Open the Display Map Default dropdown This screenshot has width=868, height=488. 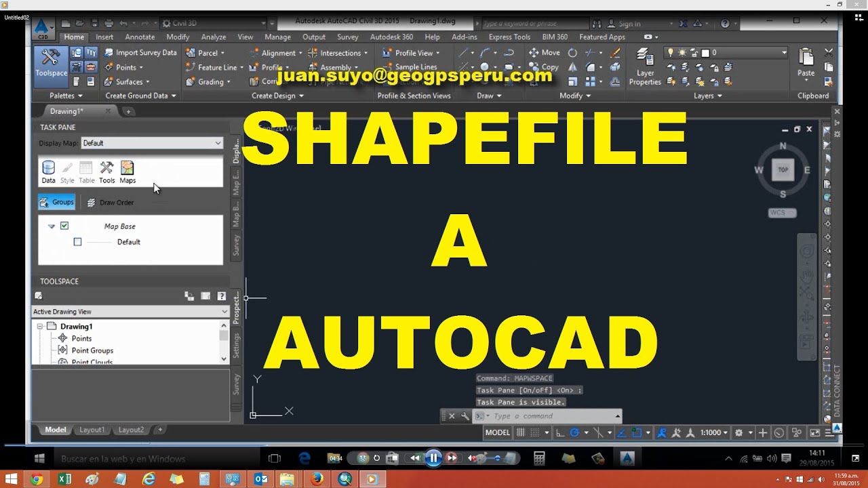152,143
